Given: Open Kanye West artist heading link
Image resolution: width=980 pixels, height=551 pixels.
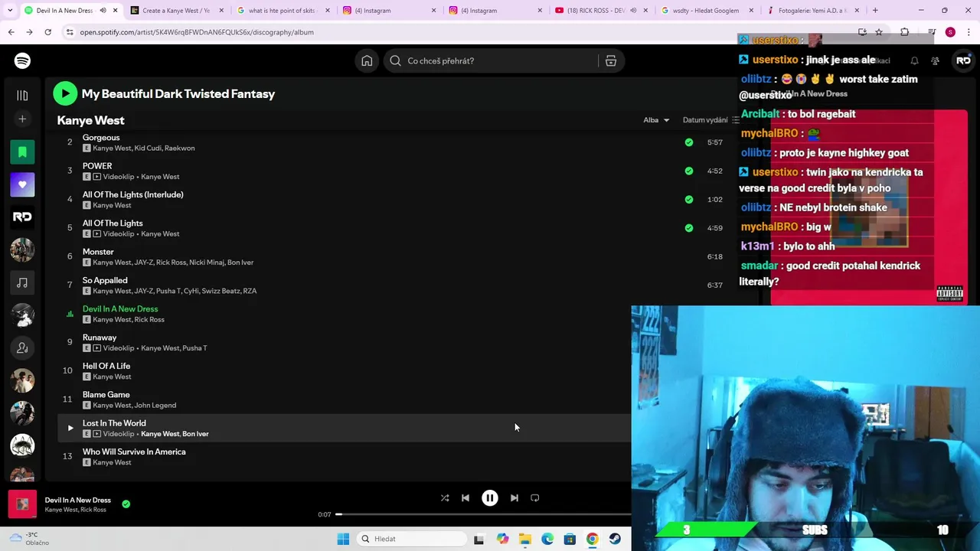Looking at the screenshot, I should [90, 120].
